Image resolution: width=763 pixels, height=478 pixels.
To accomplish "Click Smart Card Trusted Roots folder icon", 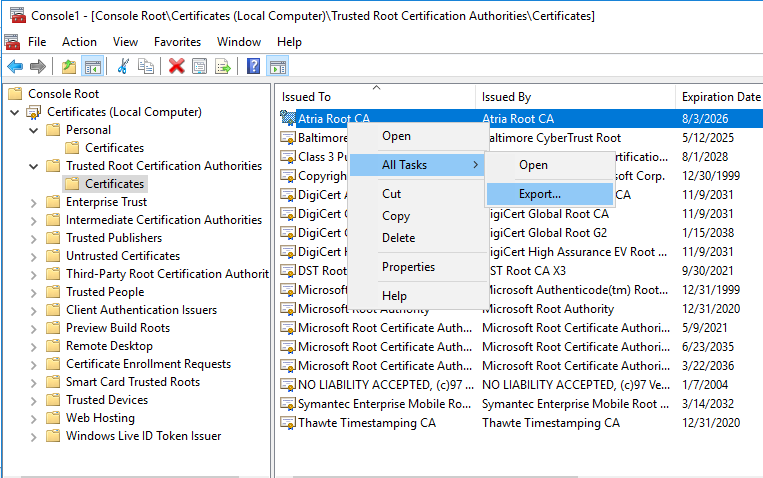I will (x=53, y=382).
